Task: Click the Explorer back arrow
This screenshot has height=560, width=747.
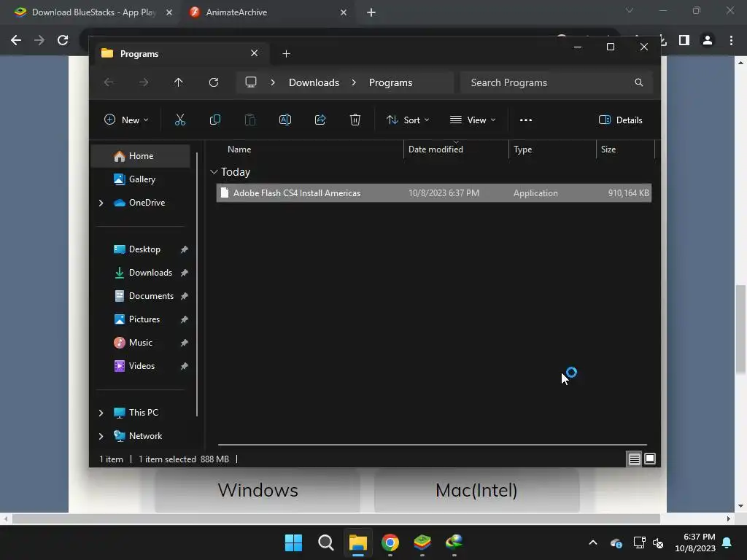Action: click(x=109, y=82)
